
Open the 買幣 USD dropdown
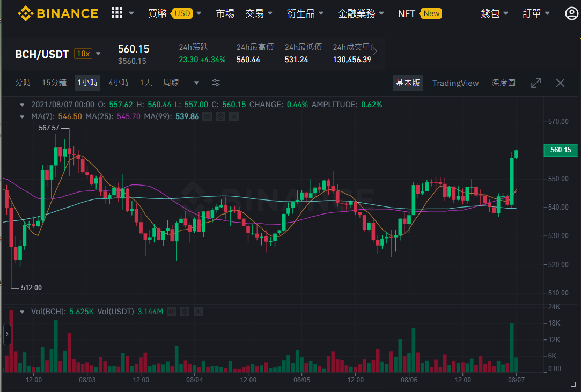tap(174, 14)
